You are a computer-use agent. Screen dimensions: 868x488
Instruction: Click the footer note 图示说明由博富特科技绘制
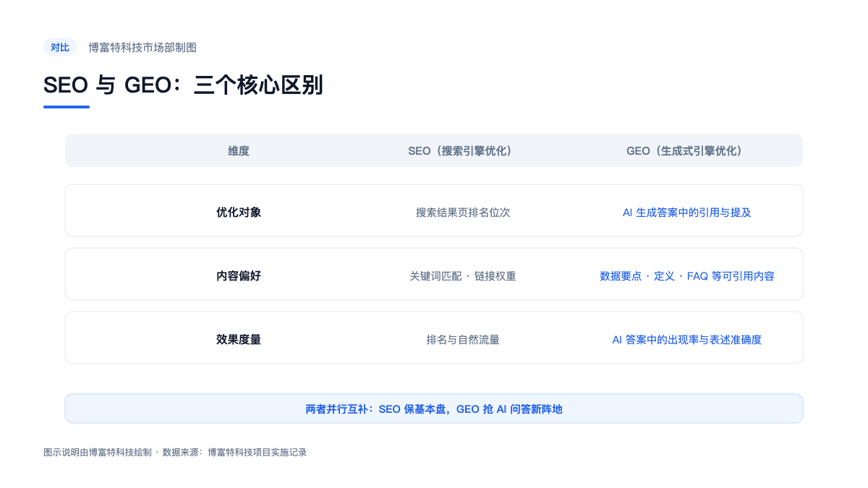(x=175, y=453)
